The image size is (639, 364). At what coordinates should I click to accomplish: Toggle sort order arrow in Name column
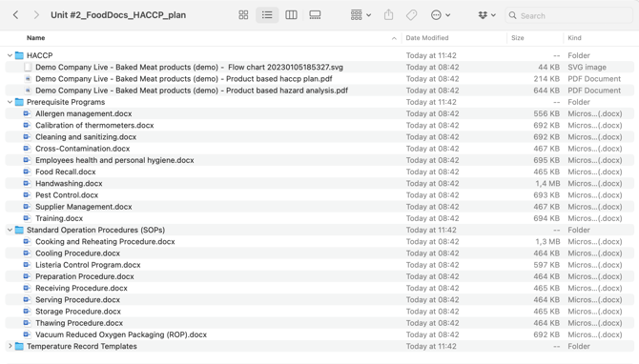tap(394, 38)
